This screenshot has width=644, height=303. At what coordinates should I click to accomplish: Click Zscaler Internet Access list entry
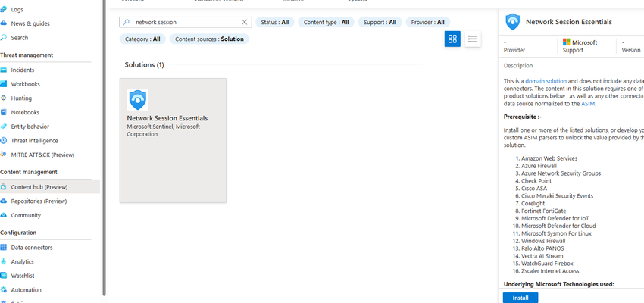pos(550,271)
